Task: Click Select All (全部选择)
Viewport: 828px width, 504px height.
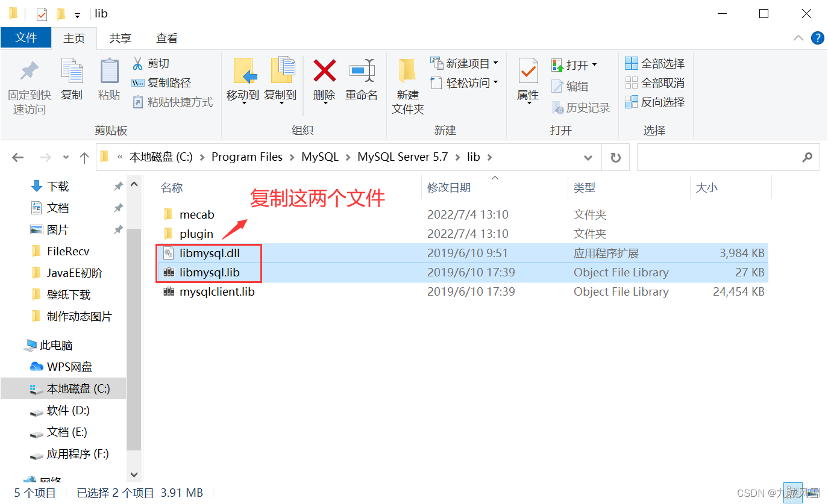Action: coord(655,63)
